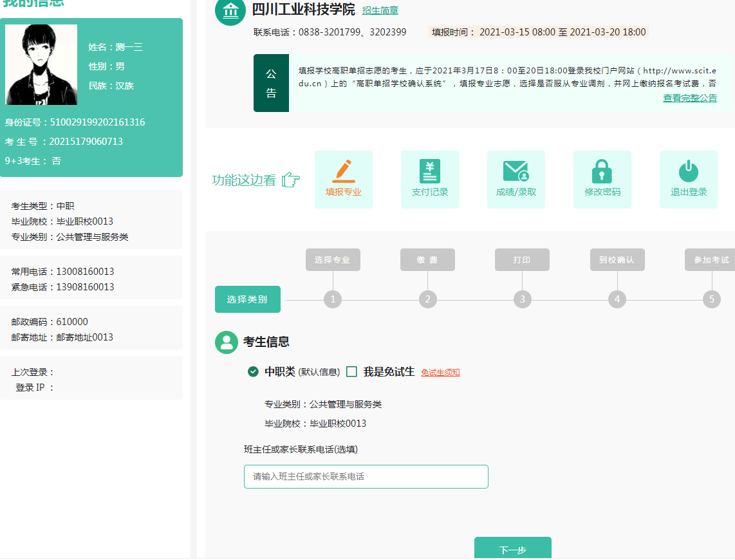This screenshot has height=560, width=735.
Task: Click the 退出登录 power icon
Action: point(688,171)
